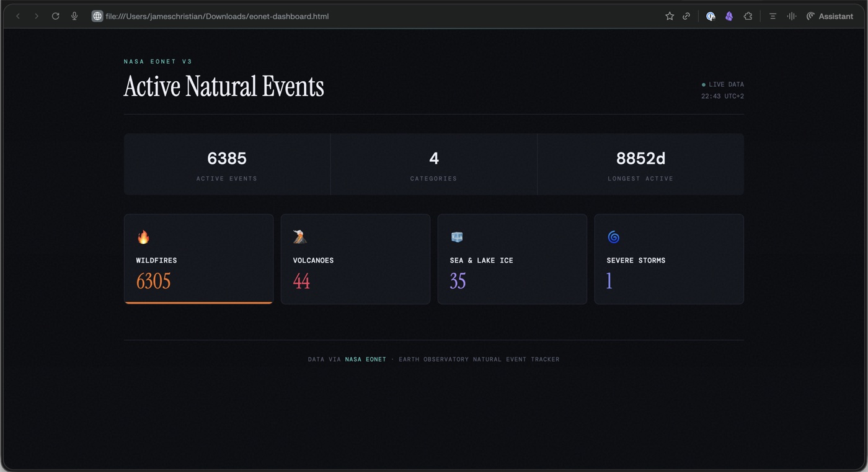Click the reader-mode lines icon in the toolbar
The width and height of the screenshot is (868, 472).
773,16
